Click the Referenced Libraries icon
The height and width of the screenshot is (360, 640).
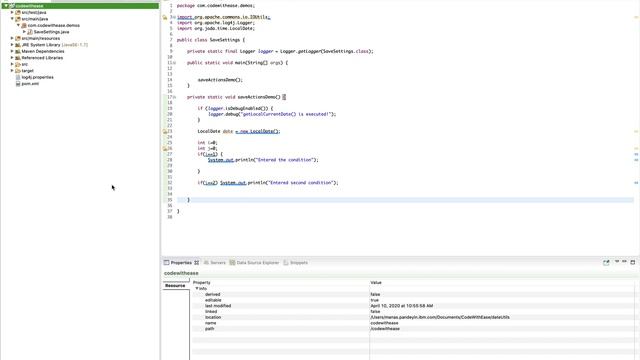pyautogui.click(x=18, y=58)
